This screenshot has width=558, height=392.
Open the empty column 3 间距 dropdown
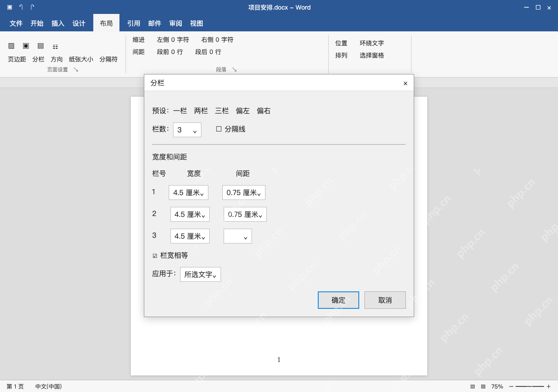pos(238,236)
